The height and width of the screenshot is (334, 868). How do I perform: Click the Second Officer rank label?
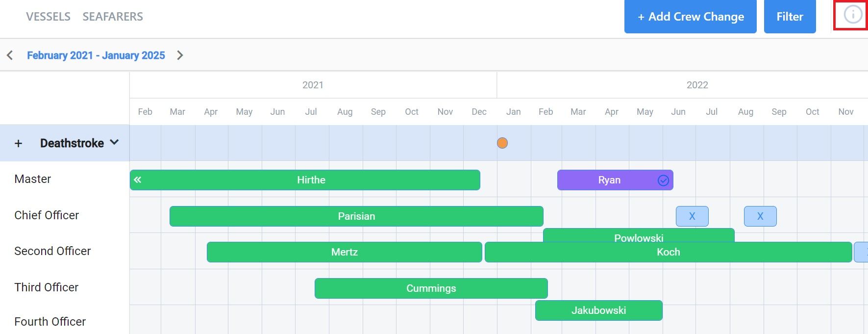tap(52, 251)
